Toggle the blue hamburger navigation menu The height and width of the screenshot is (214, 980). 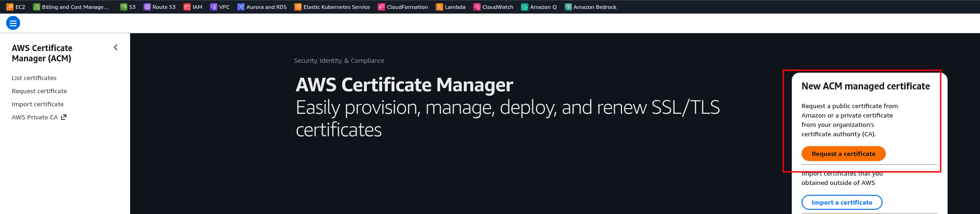point(13,23)
